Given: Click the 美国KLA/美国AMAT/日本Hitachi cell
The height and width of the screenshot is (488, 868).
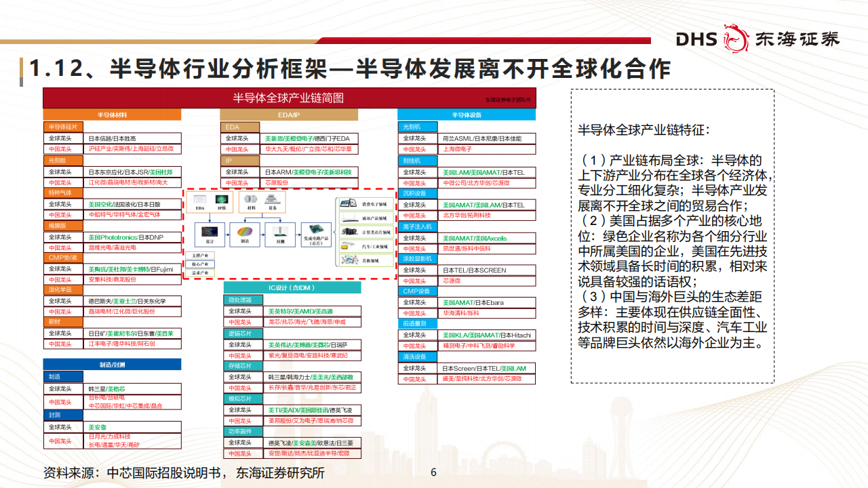Looking at the screenshot, I should click(487, 335).
